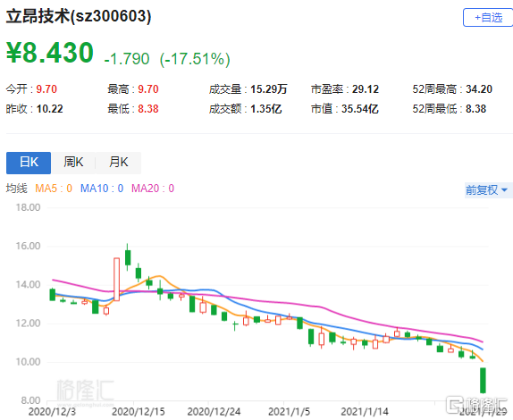The height and width of the screenshot is (420, 513).
Task: Click the percent change (-17.51%)
Action: point(195,59)
